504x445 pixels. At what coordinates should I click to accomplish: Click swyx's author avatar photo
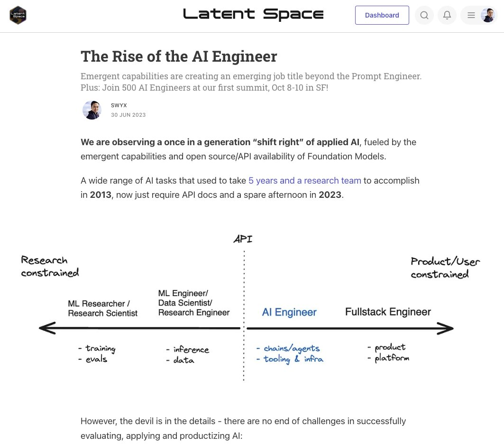pos(92,110)
